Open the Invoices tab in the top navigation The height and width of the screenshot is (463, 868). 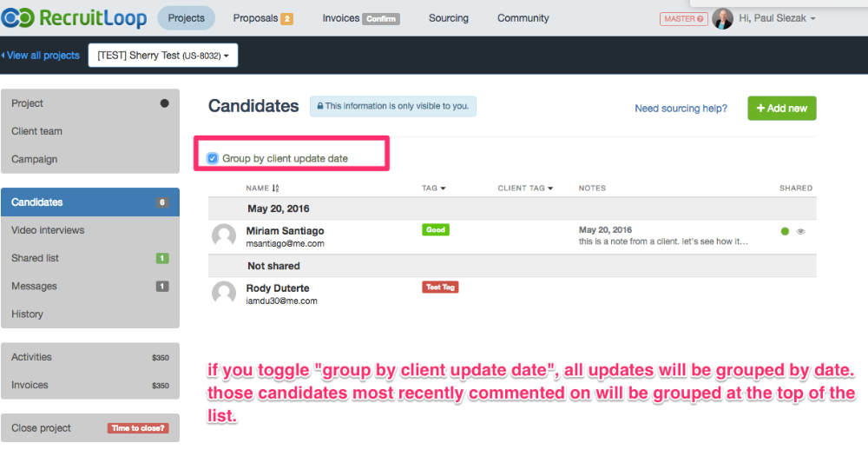pyautogui.click(x=340, y=18)
